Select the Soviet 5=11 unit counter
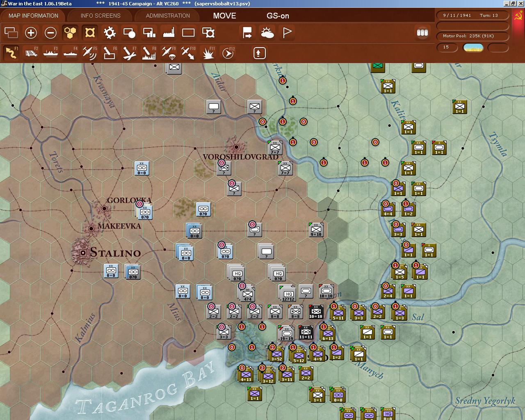Image resolution: width=525 pixels, height=420 pixels. tap(338, 313)
